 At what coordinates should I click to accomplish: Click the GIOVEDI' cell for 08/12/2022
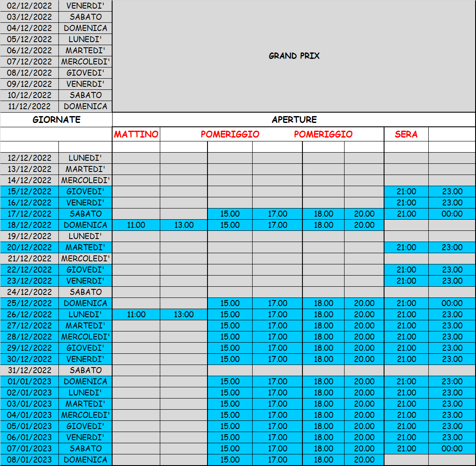pos(85,73)
